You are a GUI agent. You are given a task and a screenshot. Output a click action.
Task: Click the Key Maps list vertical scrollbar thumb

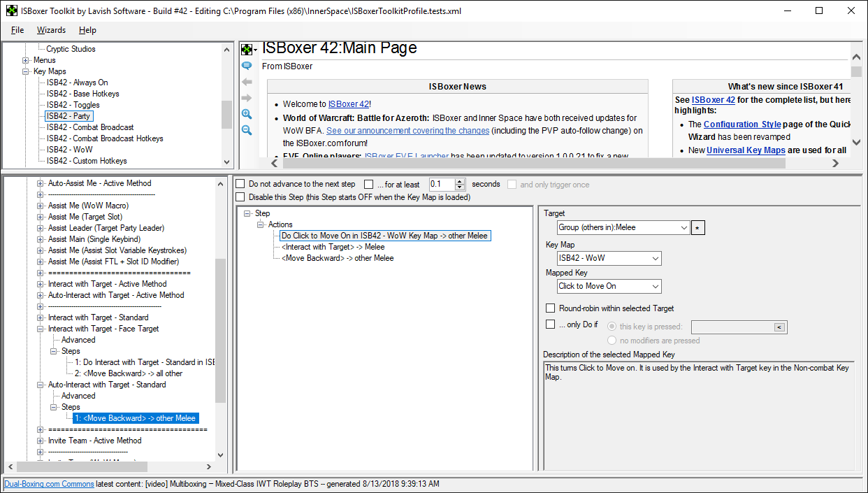pos(226,115)
